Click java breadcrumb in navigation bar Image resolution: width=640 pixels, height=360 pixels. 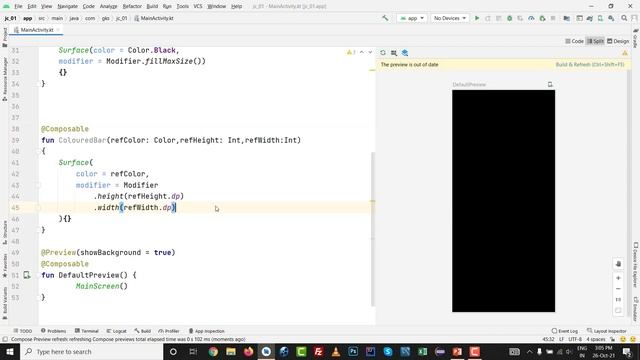(x=74, y=18)
